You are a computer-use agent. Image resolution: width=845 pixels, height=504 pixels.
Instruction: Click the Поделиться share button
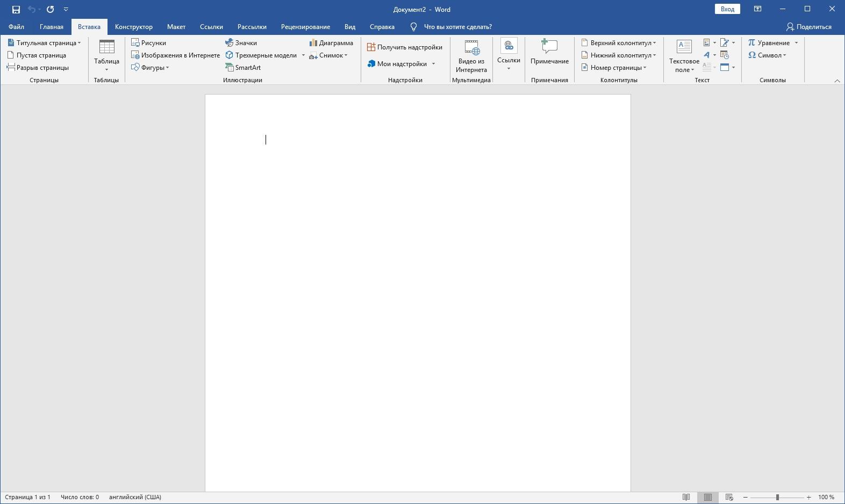tap(808, 27)
